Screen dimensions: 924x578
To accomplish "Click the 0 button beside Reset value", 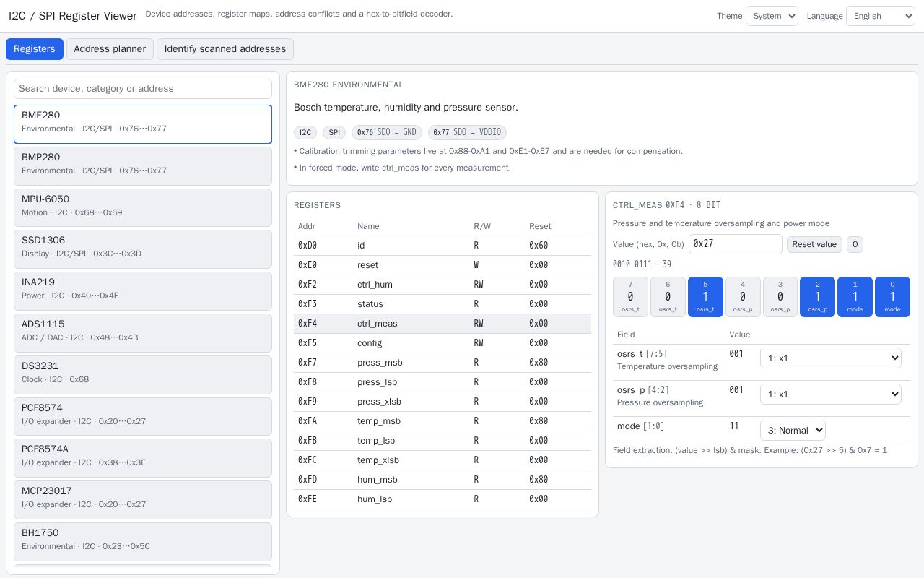I will [x=855, y=244].
